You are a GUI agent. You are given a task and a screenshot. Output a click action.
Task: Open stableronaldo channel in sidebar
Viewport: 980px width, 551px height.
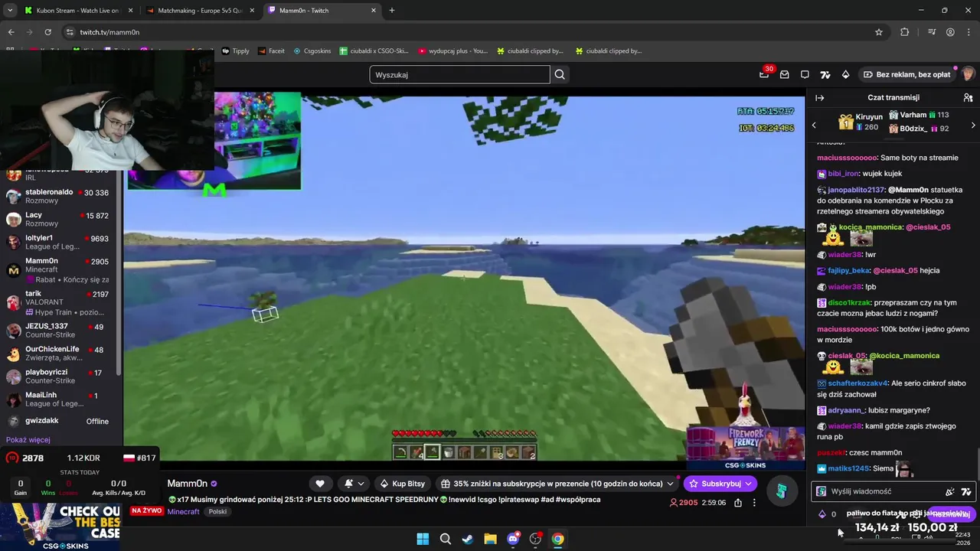(x=61, y=197)
